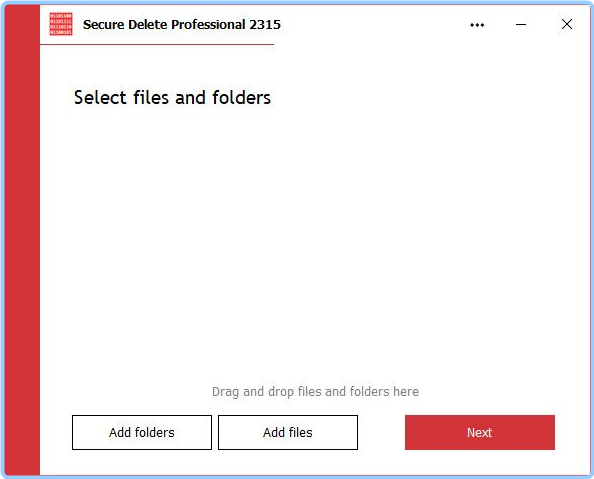
Task: Click the red binary-code app logo
Action: (x=61, y=24)
